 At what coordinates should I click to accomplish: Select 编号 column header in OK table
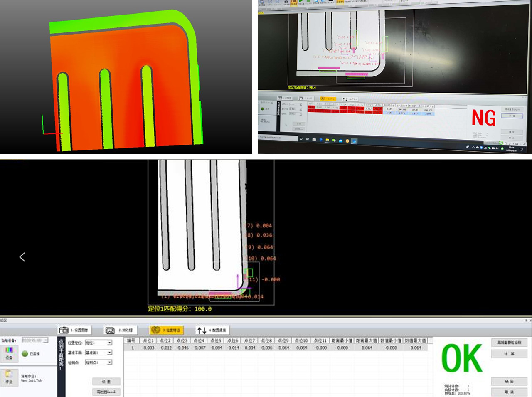pos(132,340)
